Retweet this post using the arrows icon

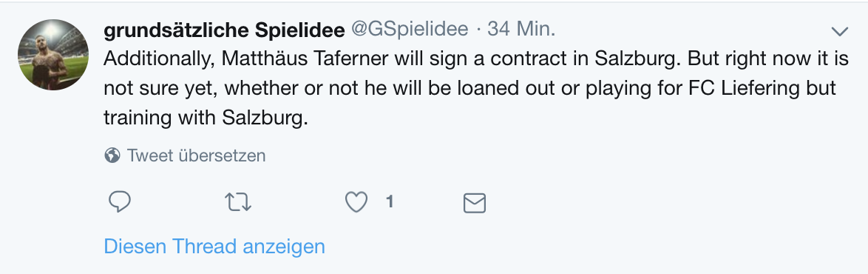(x=238, y=202)
